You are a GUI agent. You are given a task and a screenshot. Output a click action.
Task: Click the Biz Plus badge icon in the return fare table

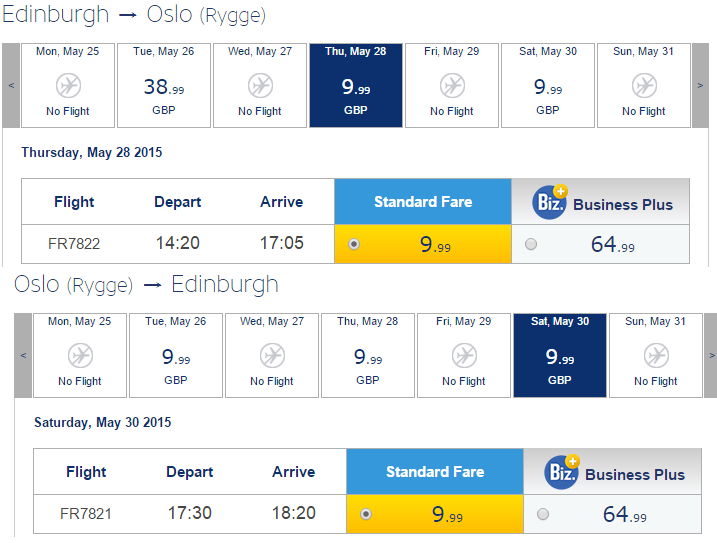562,472
